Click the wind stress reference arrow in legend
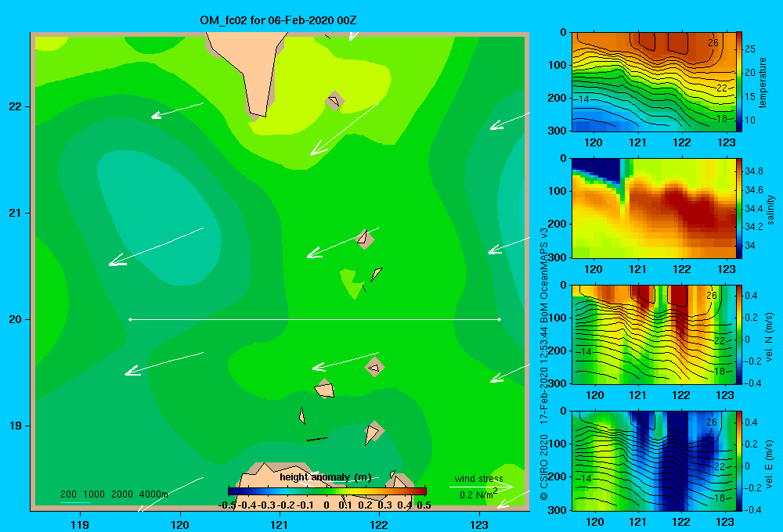Viewport: 783px width, 532px height. pos(482,487)
